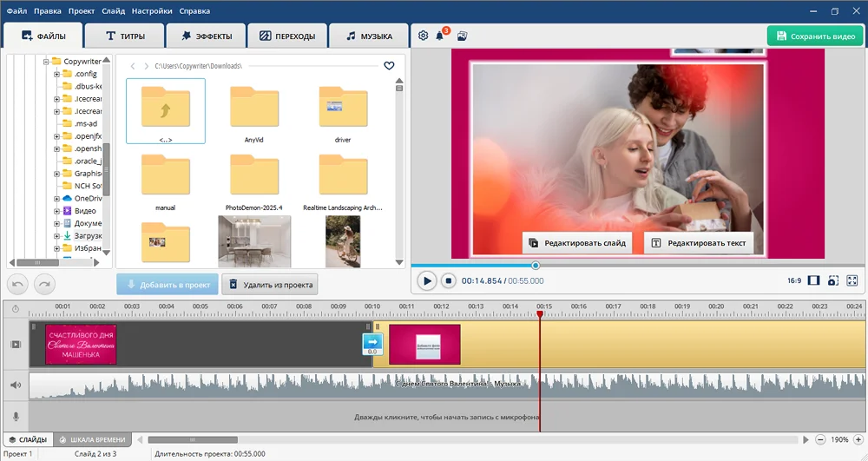Viewport: 868px width, 461px height.
Task: Open the transition between slides
Action: tap(372, 344)
